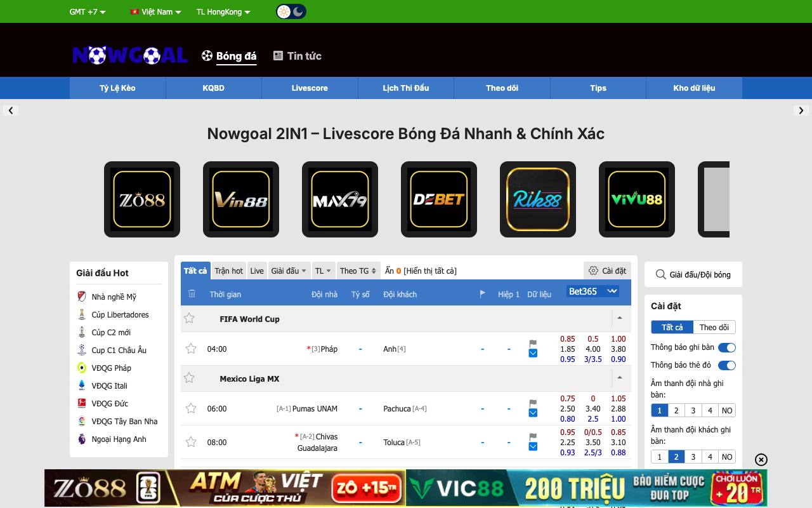Open the Theo TG sort dropdown
Screen dimensions: 812x508
pos(358,271)
